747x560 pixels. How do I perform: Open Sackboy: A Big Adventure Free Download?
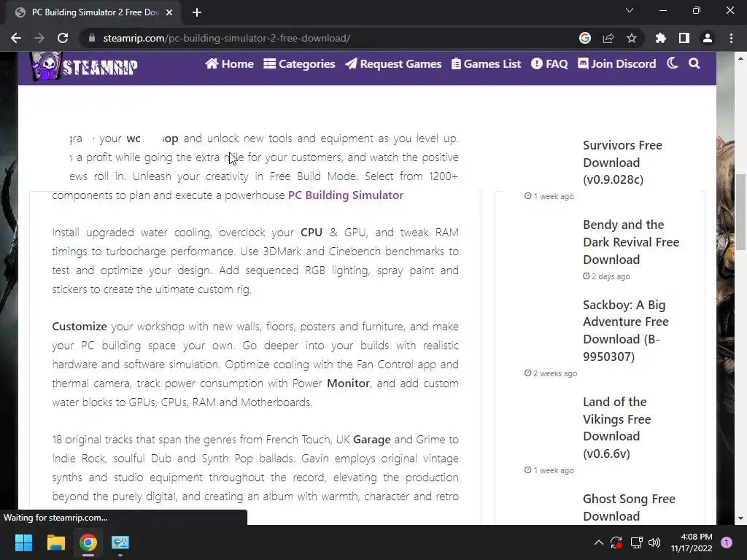click(625, 330)
